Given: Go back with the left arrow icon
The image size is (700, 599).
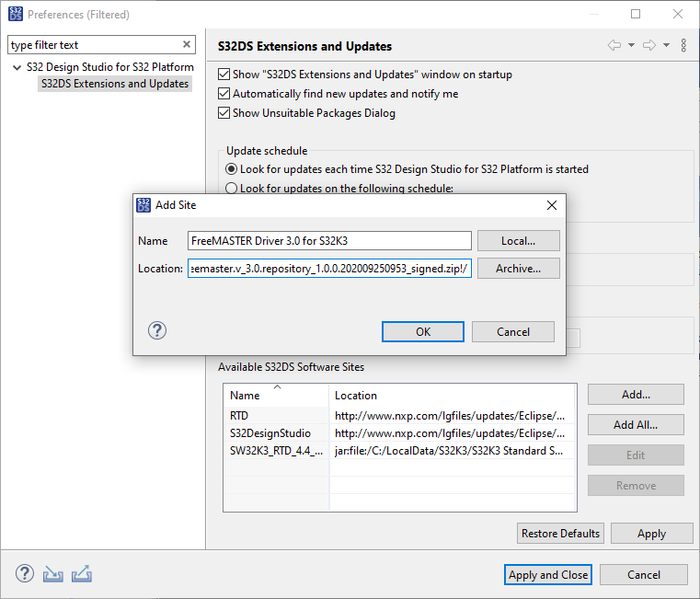Looking at the screenshot, I should [614, 45].
